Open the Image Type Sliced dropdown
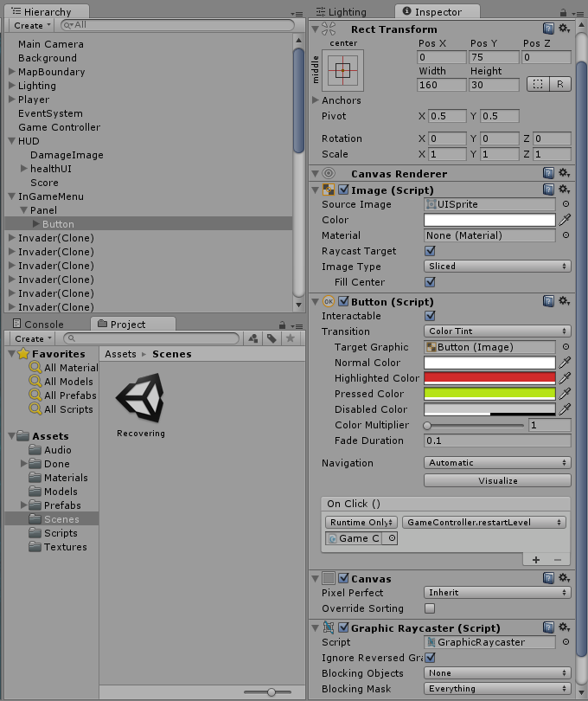Viewport: 588px width, 701px height. click(497, 267)
